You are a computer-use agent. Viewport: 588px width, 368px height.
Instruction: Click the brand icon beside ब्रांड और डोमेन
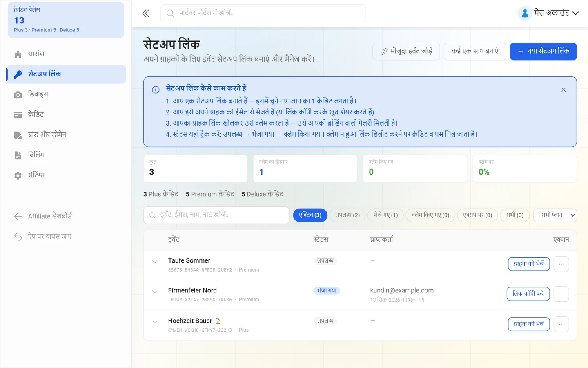point(18,135)
